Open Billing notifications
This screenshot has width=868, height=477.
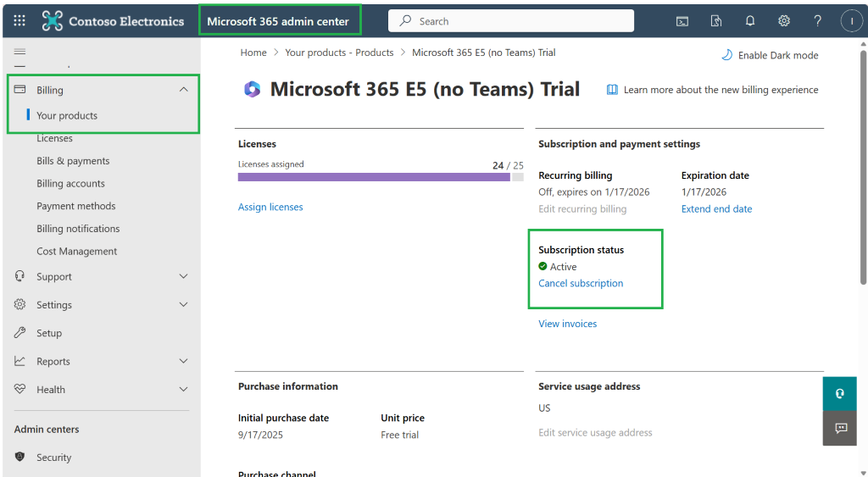coord(78,229)
